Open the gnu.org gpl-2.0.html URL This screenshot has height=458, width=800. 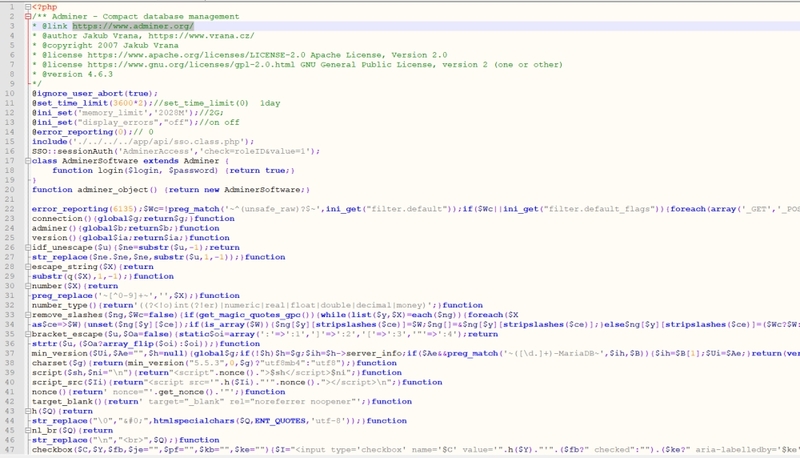[191, 65]
